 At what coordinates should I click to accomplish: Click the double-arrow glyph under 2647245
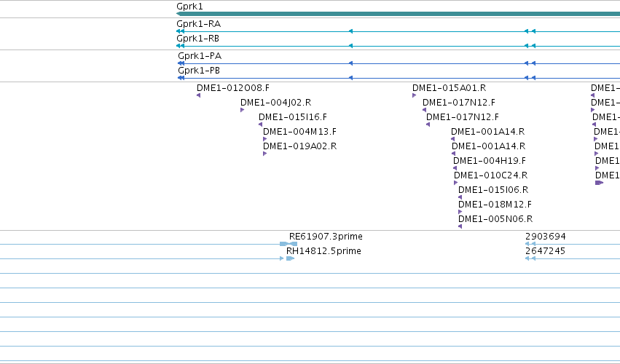(530, 258)
